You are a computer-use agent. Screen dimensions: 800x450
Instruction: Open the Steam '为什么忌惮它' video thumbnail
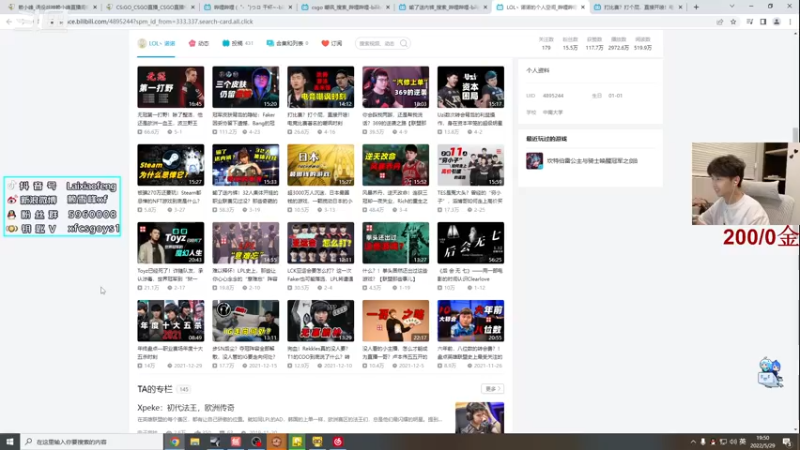(170, 165)
